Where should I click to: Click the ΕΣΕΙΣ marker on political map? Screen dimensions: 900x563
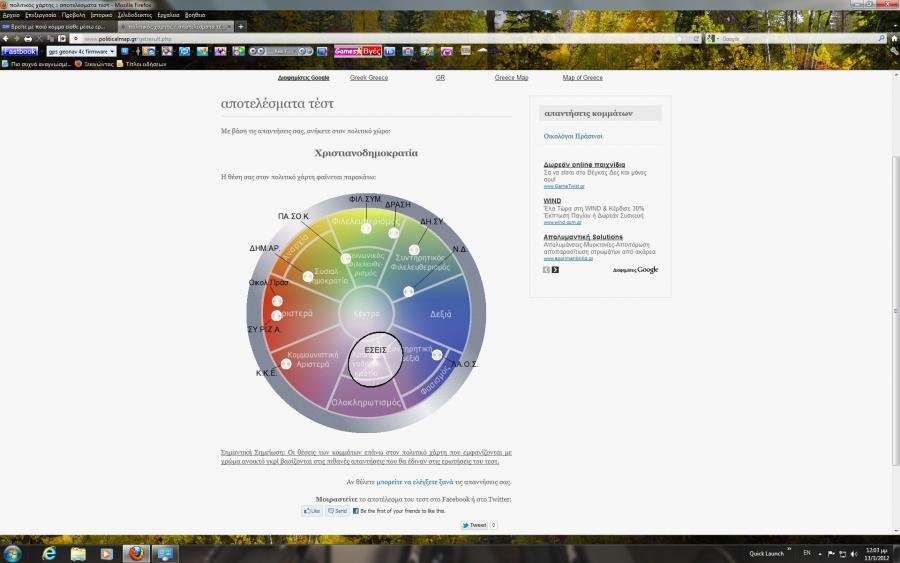tap(375, 359)
